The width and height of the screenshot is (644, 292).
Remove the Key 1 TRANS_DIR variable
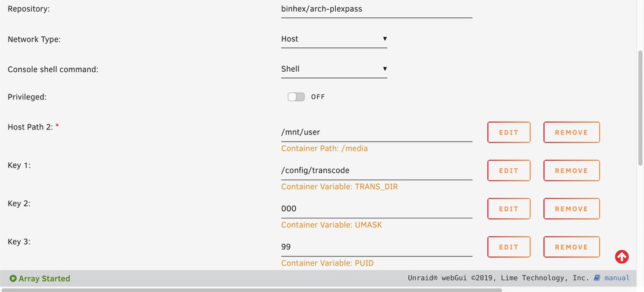(x=571, y=171)
